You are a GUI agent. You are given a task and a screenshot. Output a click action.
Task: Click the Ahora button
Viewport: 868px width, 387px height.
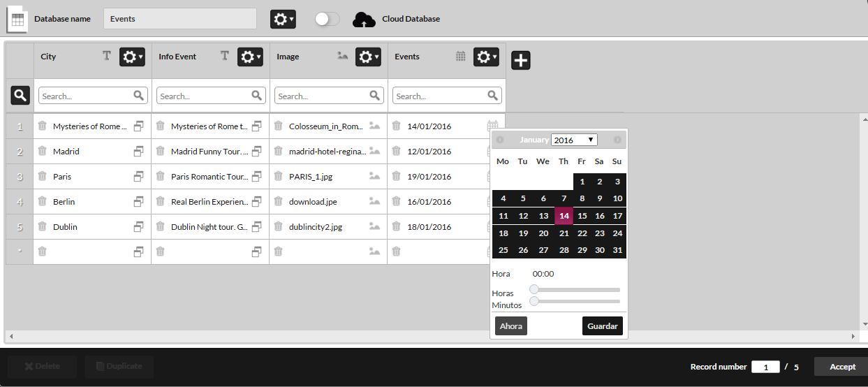click(511, 326)
